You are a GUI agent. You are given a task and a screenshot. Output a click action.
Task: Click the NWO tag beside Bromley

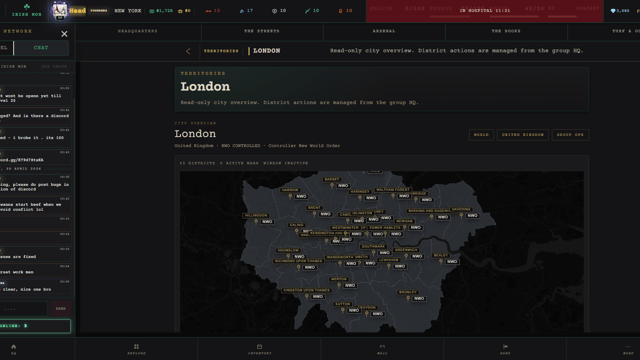click(x=419, y=299)
